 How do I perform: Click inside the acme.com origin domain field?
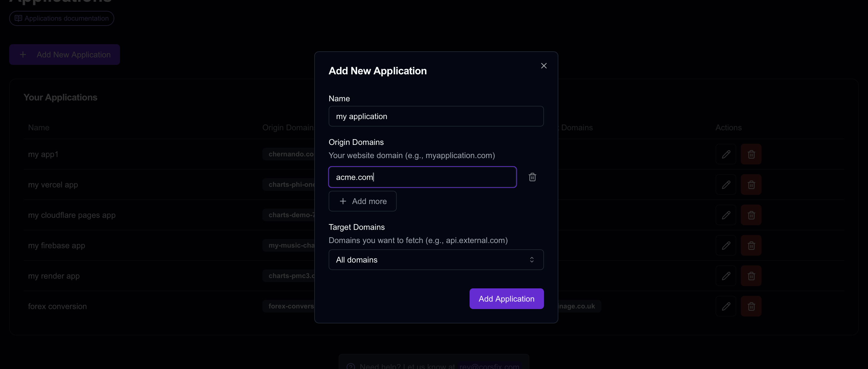(422, 177)
